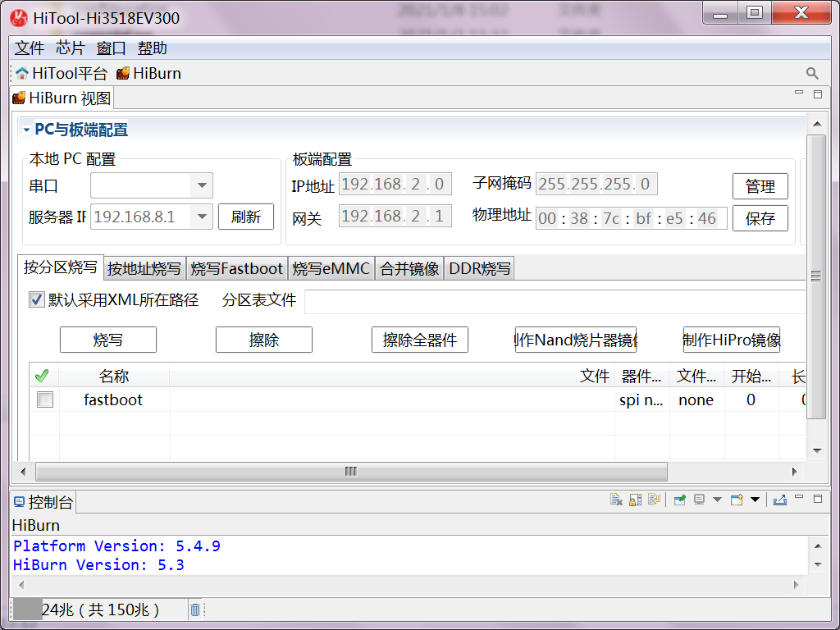Maximize the 控制台 panel
The width and height of the screenshot is (840, 630).
click(x=818, y=499)
